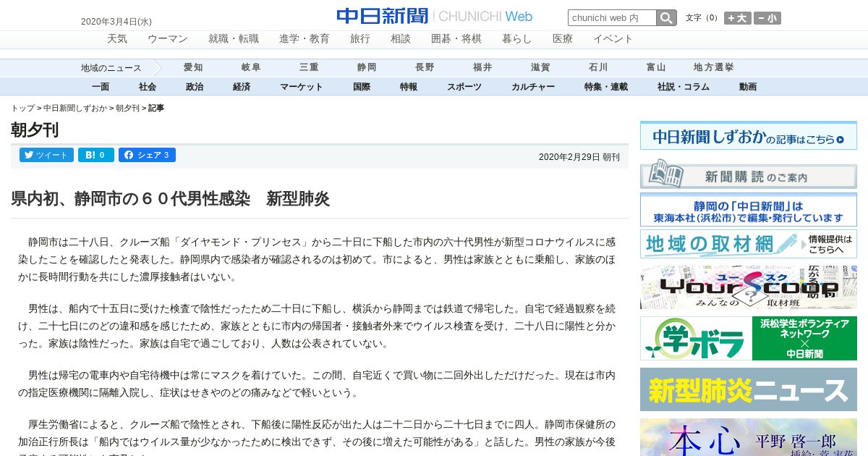This screenshot has width=868, height=456.
Task: Open 学ボラ volunteer network banner
Action: coord(749,338)
